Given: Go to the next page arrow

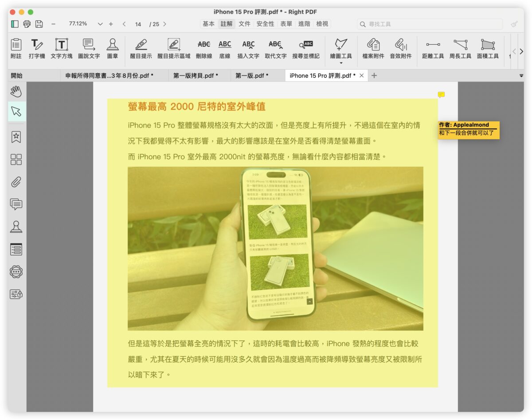Looking at the screenshot, I should tap(165, 24).
